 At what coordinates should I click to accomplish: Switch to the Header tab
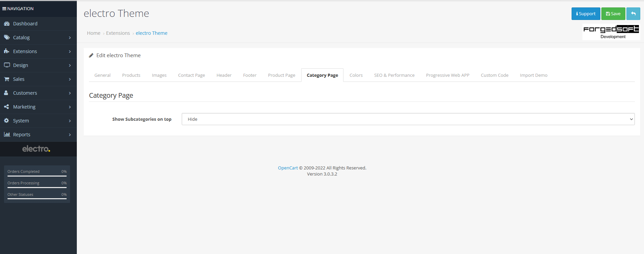pyautogui.click(x=224, y=75)
